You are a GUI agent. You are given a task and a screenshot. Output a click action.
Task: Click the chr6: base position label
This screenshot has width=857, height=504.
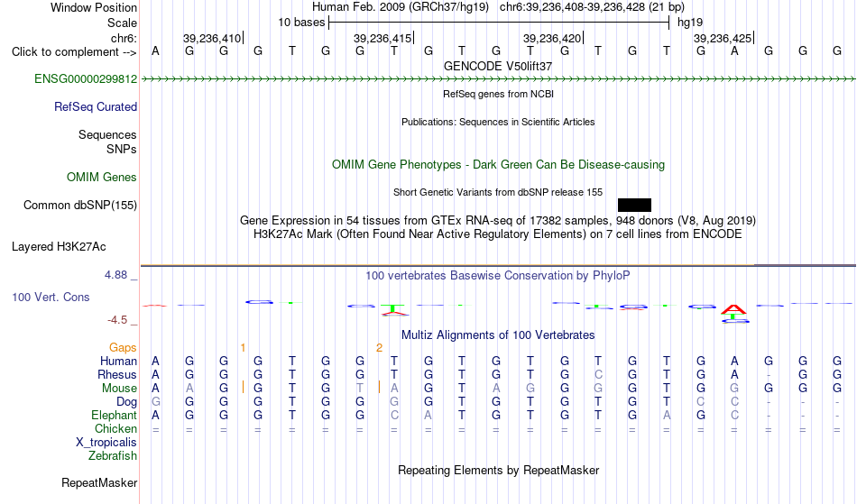(x=124, y=38)
